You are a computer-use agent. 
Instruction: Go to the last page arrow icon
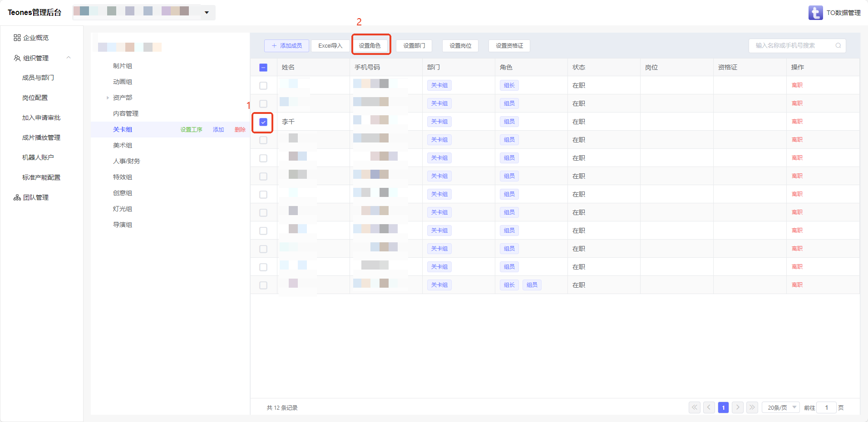[752, 407]
